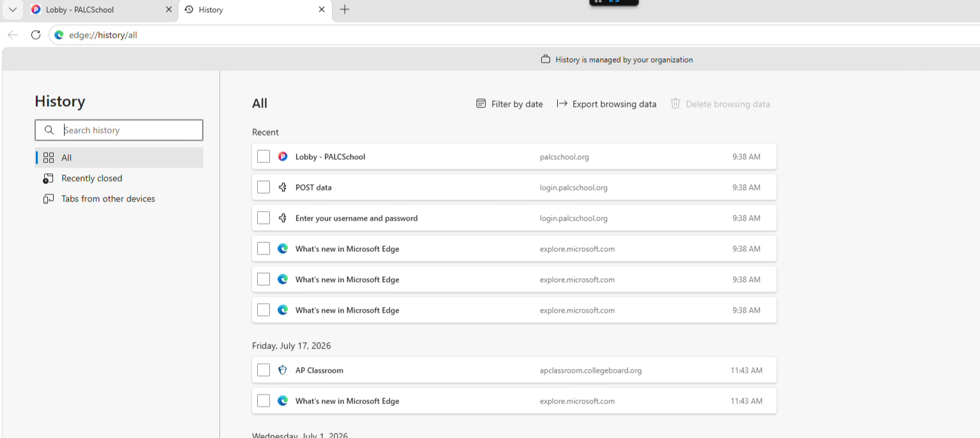980x438 pixels.
Task: Refresh the history page
Action: tap(36, 35)
